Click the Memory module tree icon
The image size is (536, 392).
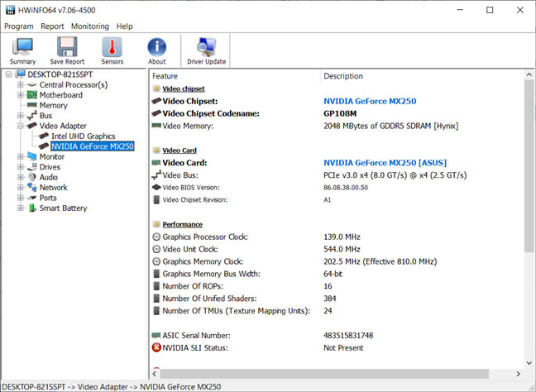31,105
